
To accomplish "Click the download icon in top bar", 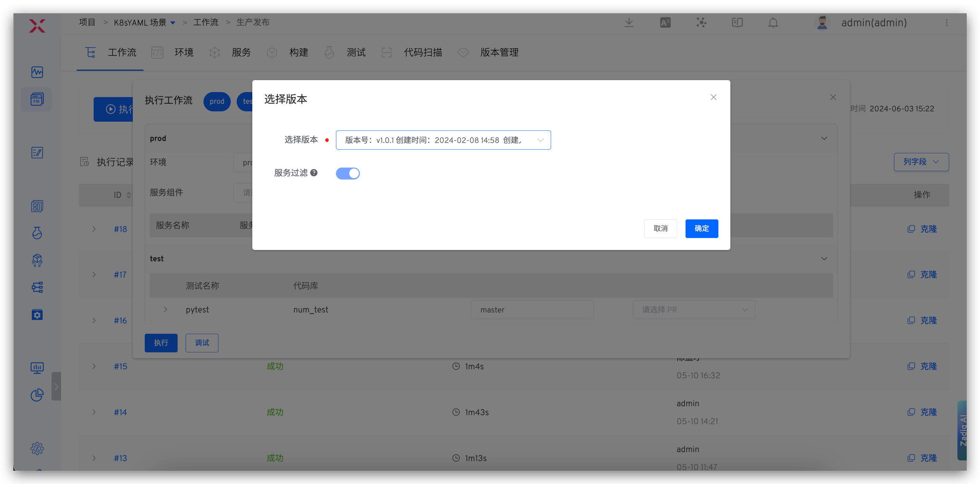I will [629, 23].
